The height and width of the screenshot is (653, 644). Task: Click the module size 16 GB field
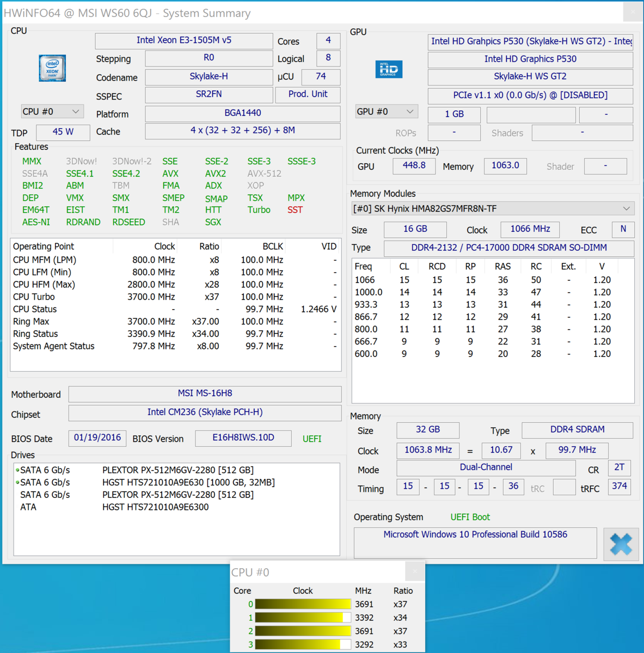(x=415, y=229)
